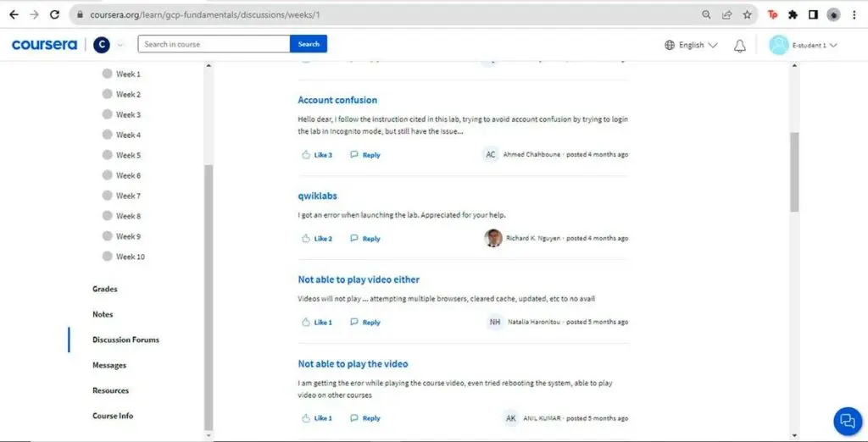Click the sidebar vertical scrollbar thumb
The width and height of the screenshot is (868, 442).
pyautogui.click(x=209, y=297)
